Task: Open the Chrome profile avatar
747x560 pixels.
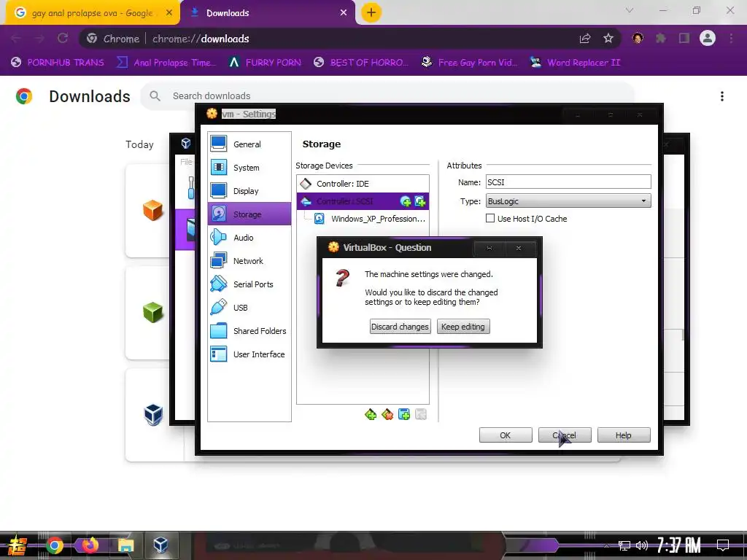Action: tap(708, 38)
